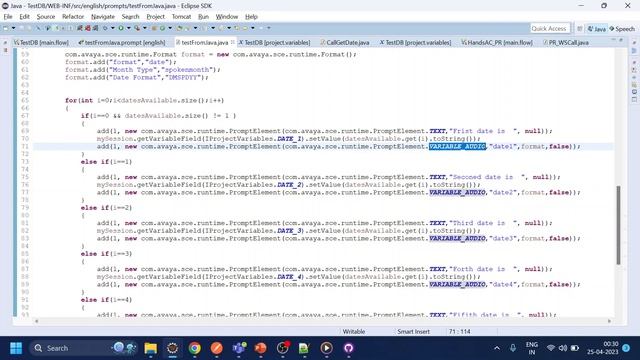The image size is (640, 360).
Task: Open File Explorer from the taskbar
Action: tap(151, 348)
